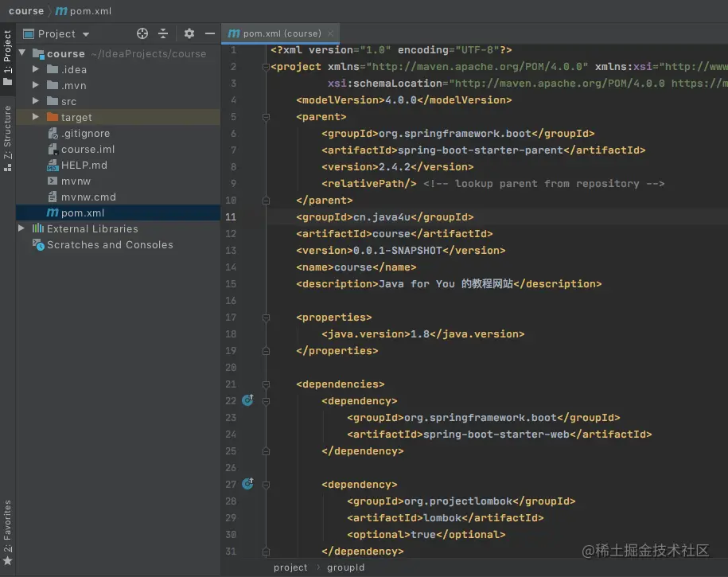Click the Project tool window folder icon
728x577 pixels.
pos(7,82)
